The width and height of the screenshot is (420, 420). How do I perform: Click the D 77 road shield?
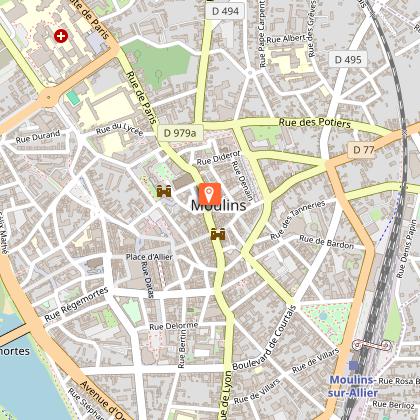coord(364,150)
